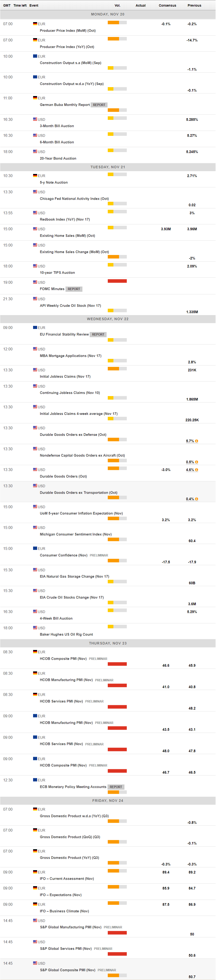Click red volatility bar for FOMC Minutes
216x980 pixels.
pyautogui.click(x=117, y=281)
